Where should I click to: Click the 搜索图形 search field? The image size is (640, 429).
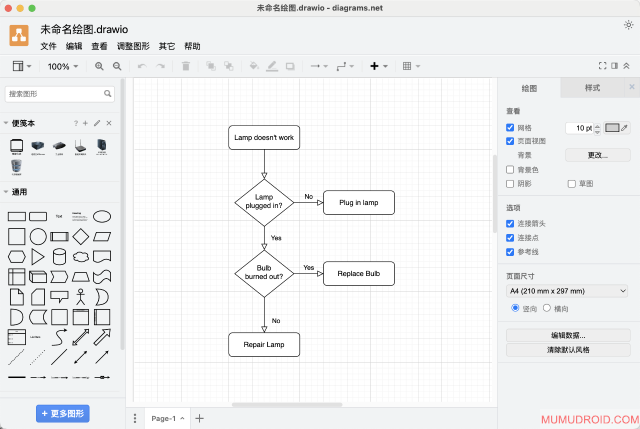(x=58, y=93)
